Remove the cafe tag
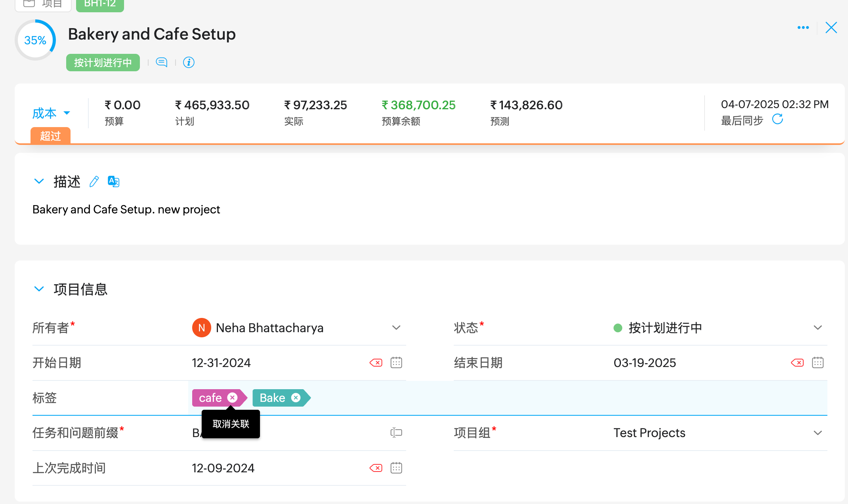This screenshot has width=848, height=504. tap(233, 397)
